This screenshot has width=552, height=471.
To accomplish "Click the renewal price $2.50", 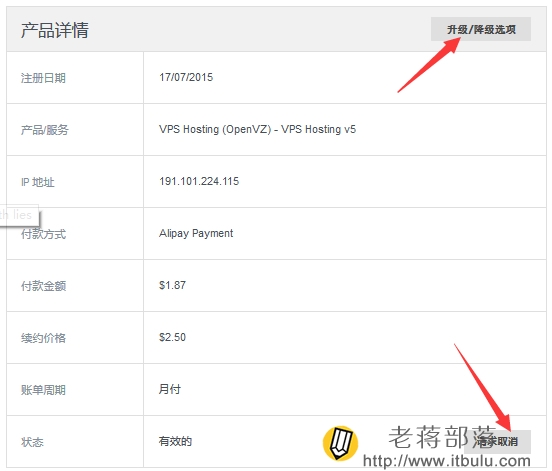I will point(172,337).
